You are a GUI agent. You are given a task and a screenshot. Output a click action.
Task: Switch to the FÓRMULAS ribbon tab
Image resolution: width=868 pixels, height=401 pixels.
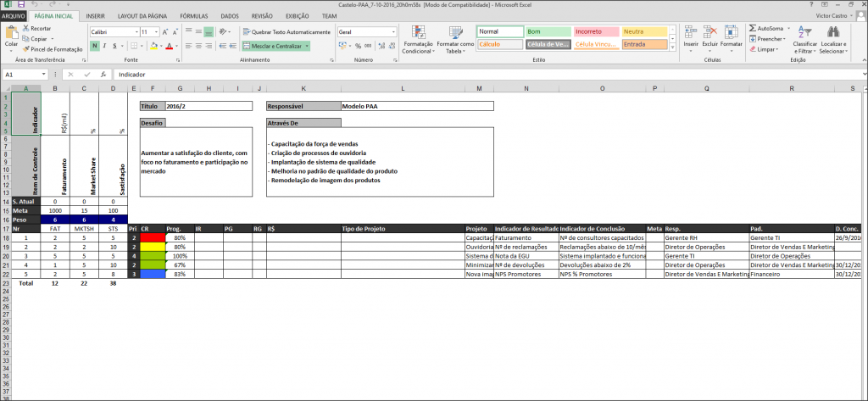(194, 17)
